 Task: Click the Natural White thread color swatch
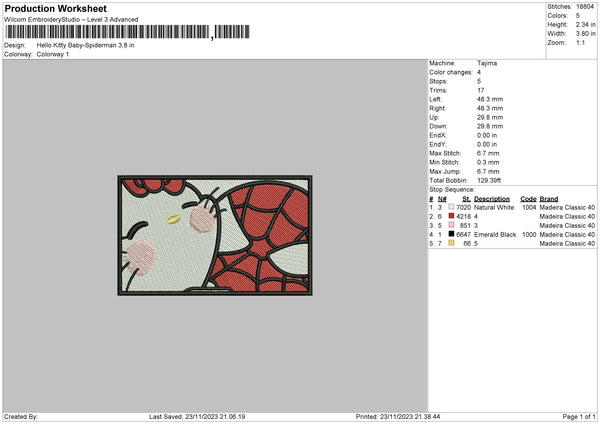(x=451, y=207)
